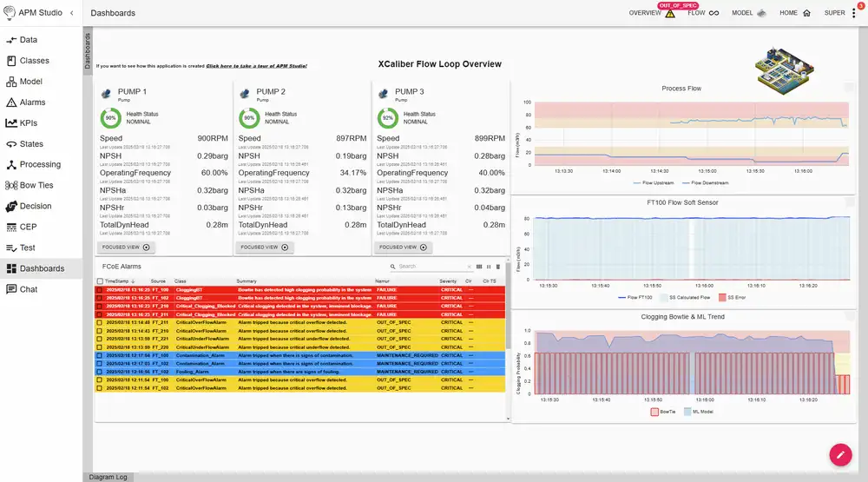Toggle ML Model legend swatch
The height and width of the screenshot is (482, 868).
[x=687, y=412]
